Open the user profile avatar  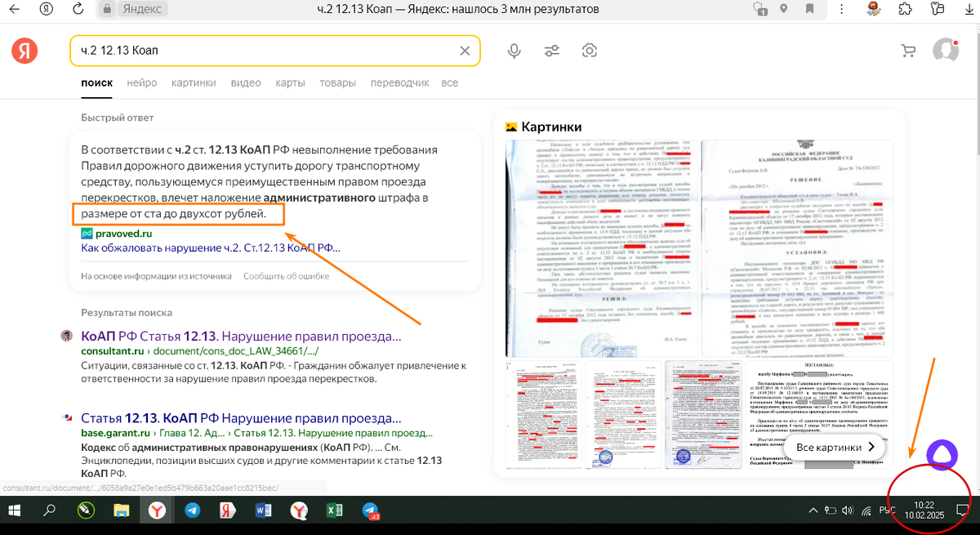(946, 50)
